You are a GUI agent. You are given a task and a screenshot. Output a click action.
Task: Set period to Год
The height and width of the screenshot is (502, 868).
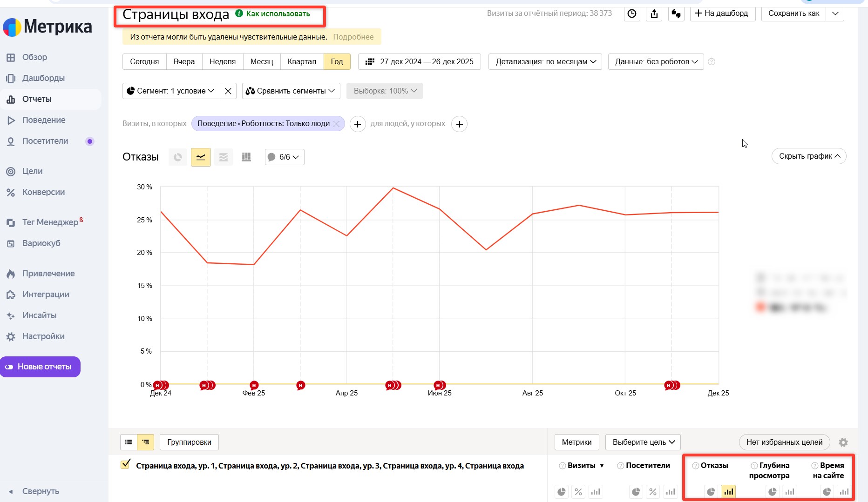coord(337,61)
